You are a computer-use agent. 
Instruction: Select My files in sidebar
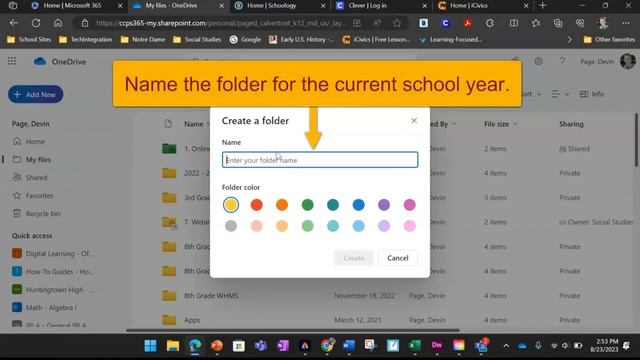[x=38, y=160]
